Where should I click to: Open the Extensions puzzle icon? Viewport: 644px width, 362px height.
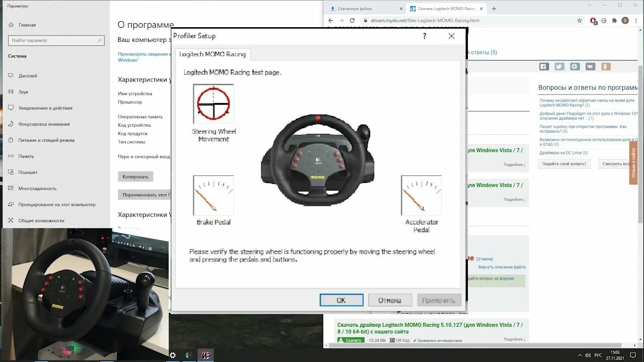(614, 21)
